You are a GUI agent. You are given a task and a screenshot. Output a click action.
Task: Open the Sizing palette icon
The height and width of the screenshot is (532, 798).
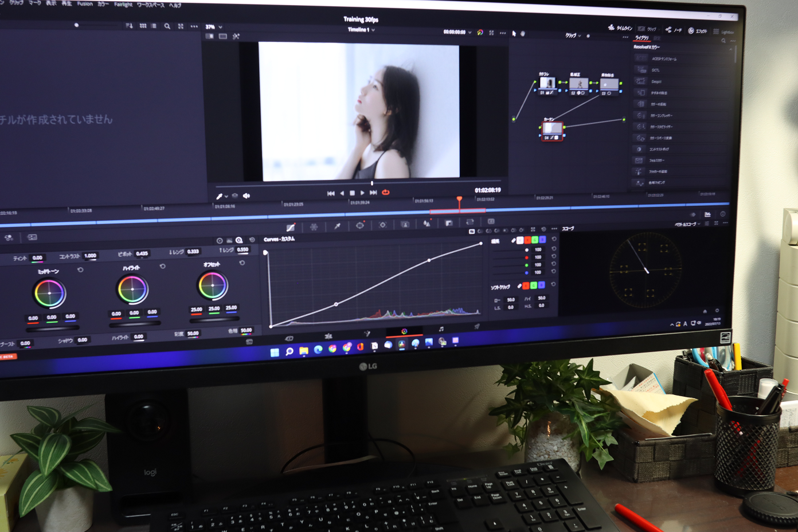click(x=470, y=222)
